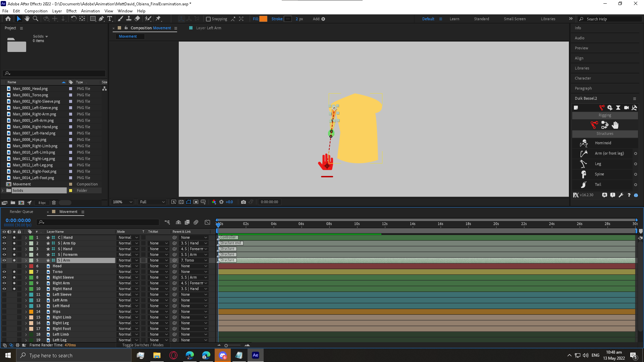Click the Duik help question mark button
Viewport: 644px width, 362px height.
tap(629, 195)
